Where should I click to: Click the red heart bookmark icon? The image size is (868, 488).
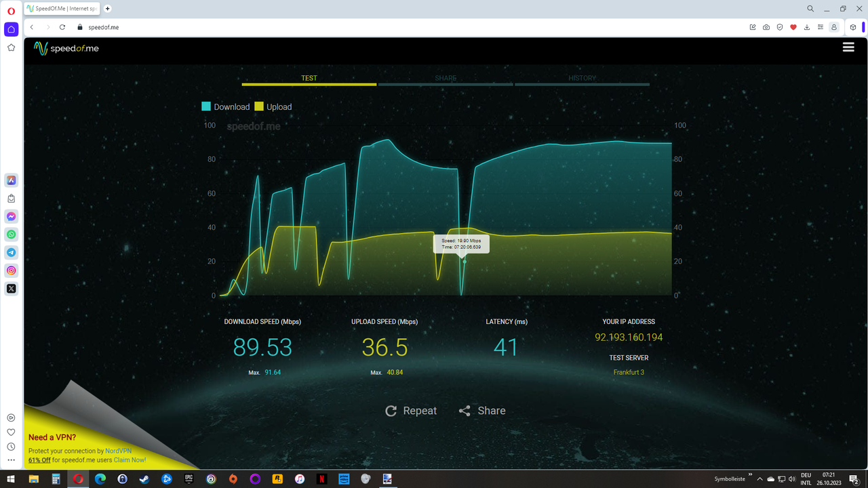pyautogui.click(x=793, y=27)
